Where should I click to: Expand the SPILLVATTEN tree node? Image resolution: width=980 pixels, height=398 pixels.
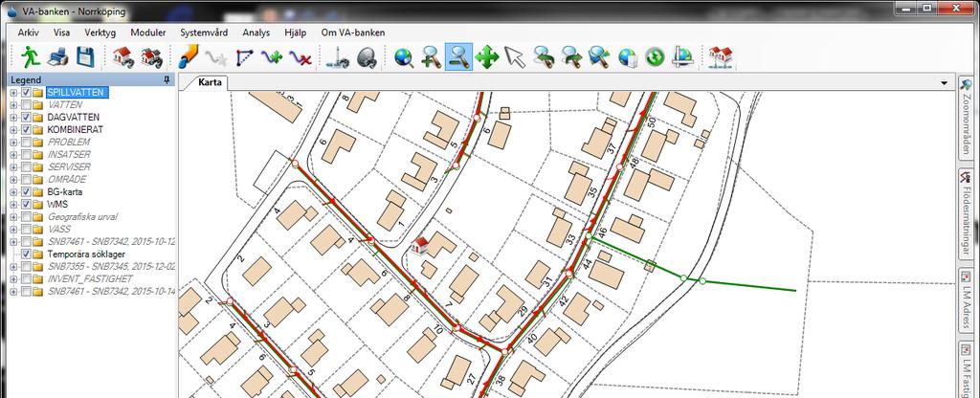[13, 93]
